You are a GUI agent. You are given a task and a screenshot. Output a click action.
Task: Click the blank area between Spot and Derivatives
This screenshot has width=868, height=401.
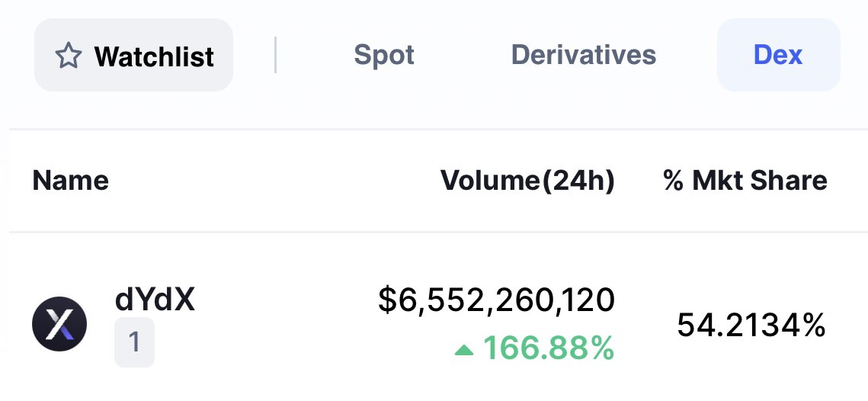click(x=463, y=55)
